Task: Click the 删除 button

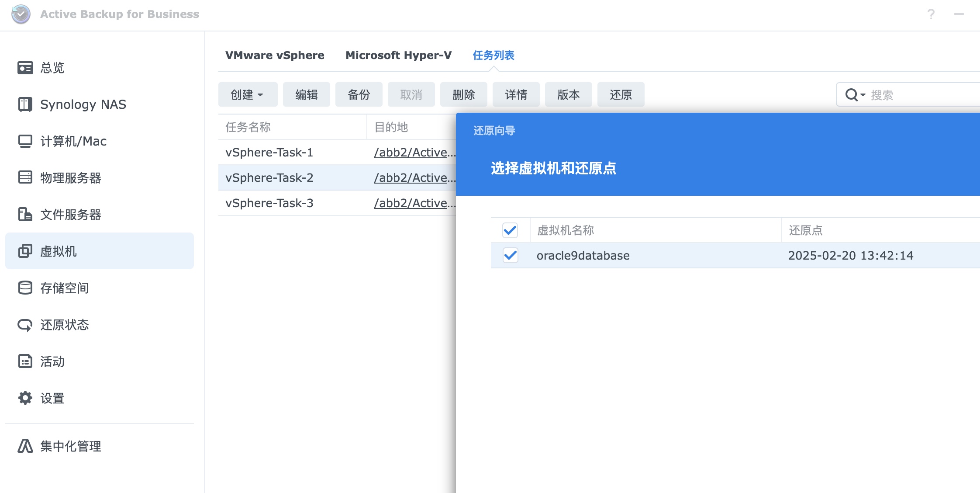Action: pyautogui.click(x=464, y=94)
